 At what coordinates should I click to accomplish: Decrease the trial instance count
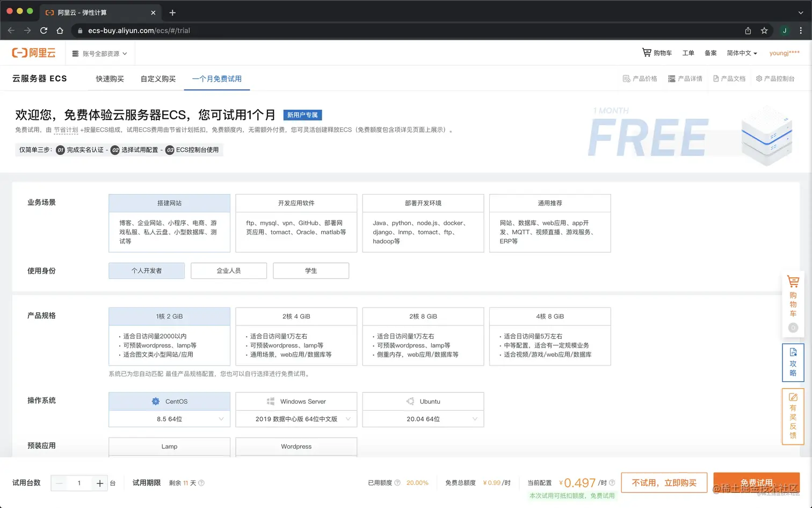pos(59,483)
